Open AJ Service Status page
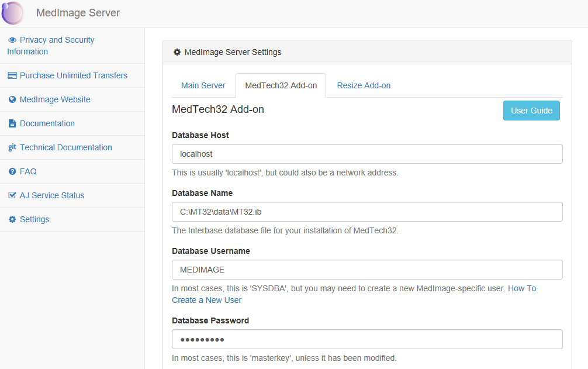588x369 pixels. tap(52, 195)
